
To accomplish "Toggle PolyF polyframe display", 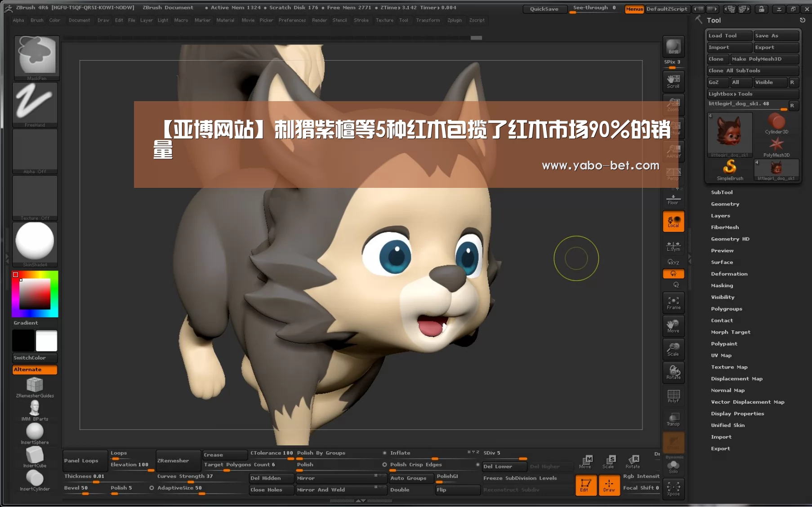I will 673,396.
